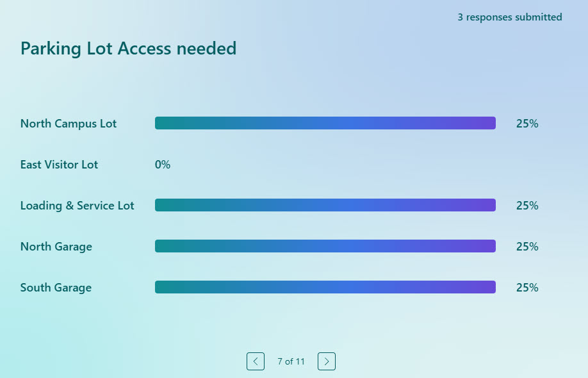Select the North Campus Lot option label
This screenshot has height=378, width=588.
pos(68,123)
